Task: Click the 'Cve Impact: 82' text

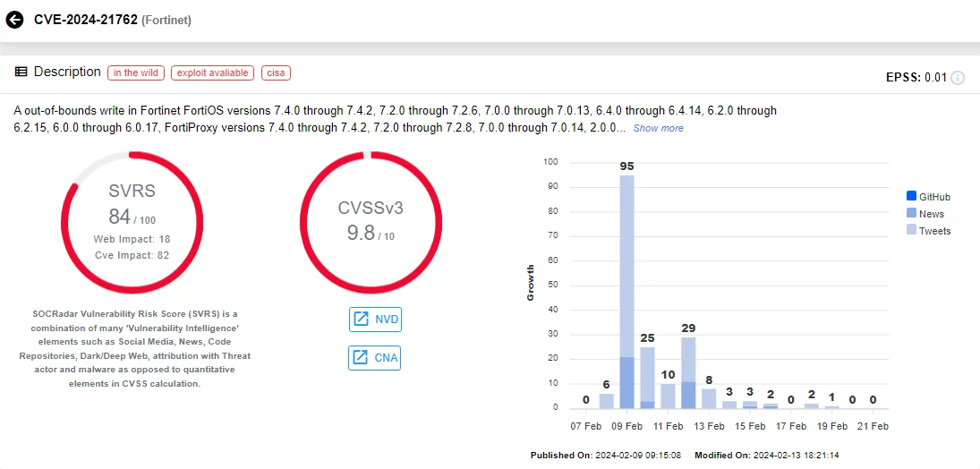Action: pyautogui.click(x=132, y=255)
